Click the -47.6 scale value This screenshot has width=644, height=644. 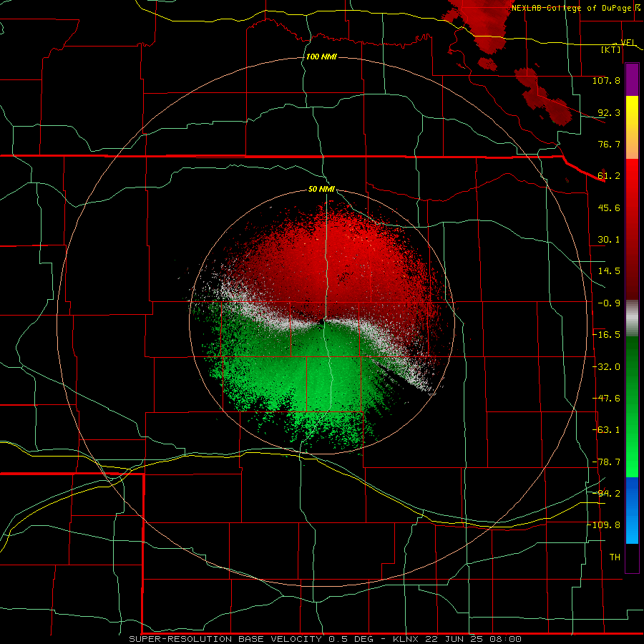point(606,399)
